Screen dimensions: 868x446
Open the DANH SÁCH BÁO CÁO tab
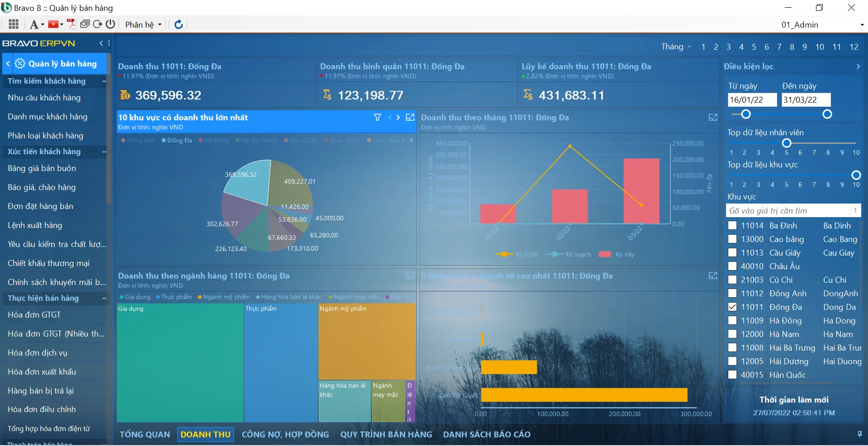(486, 435)
